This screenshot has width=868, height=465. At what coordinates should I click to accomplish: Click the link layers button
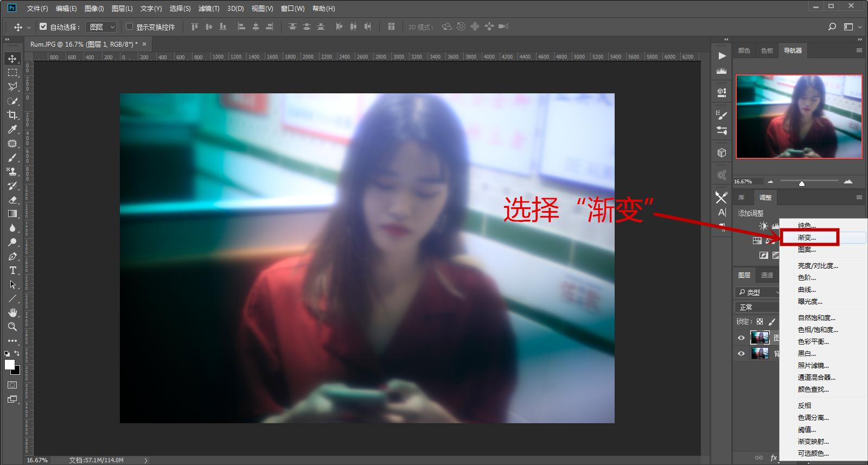pos(758,458)
